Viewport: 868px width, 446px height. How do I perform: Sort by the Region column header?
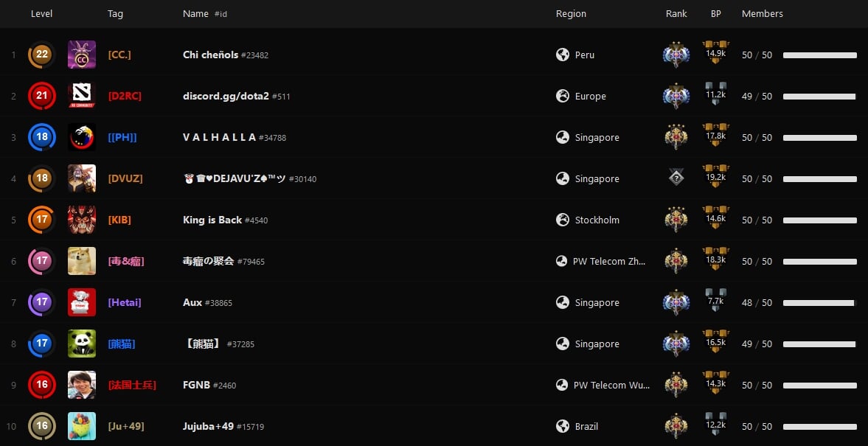[571, 14]
